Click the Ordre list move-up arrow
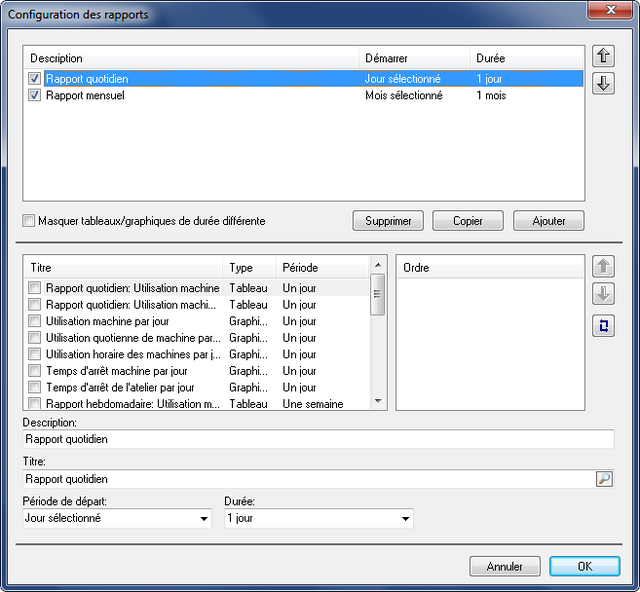 (603, 267)
